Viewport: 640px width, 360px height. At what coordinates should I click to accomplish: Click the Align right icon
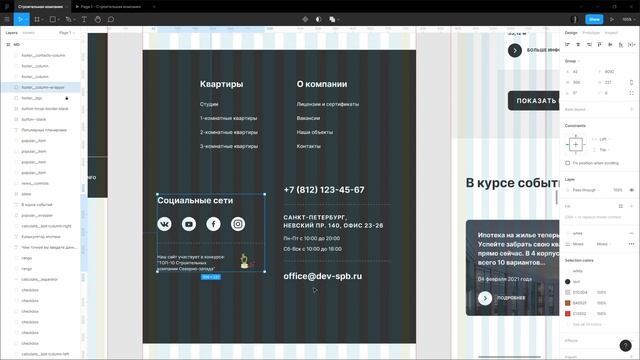[589, 44]
